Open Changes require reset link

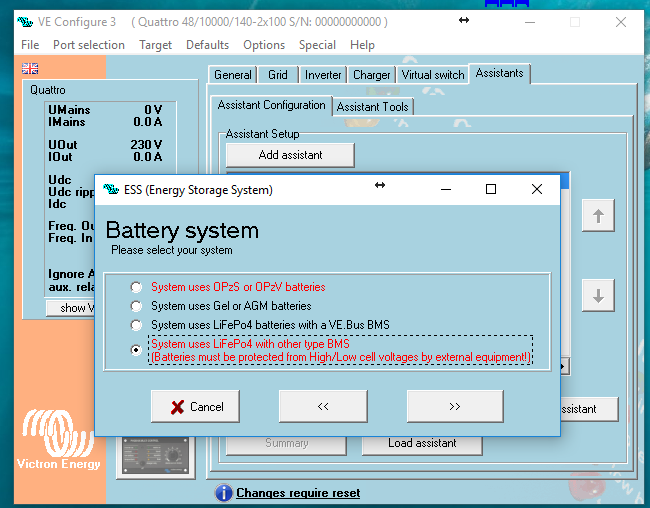click(x=298, y=493)
